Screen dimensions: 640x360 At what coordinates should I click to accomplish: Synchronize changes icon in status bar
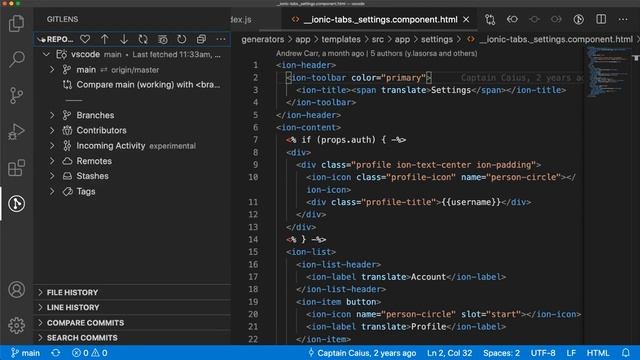tap(56, 353)
